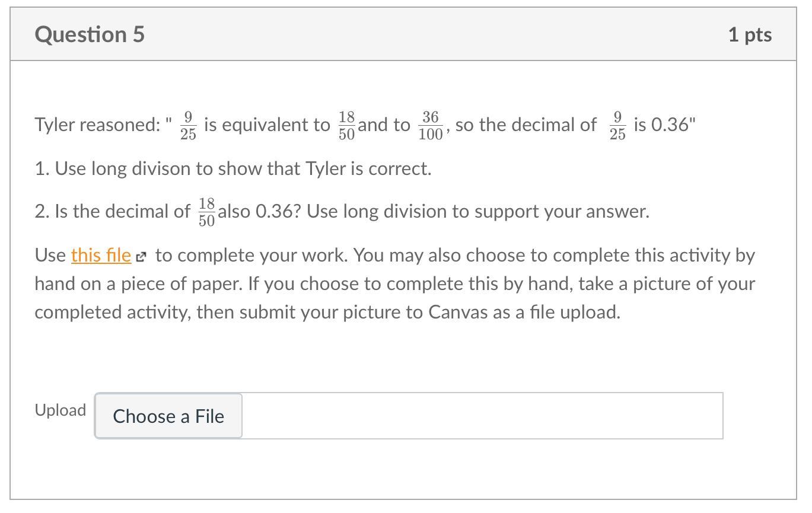Click item 1 'Use long divison' sentence

(233, 169)
